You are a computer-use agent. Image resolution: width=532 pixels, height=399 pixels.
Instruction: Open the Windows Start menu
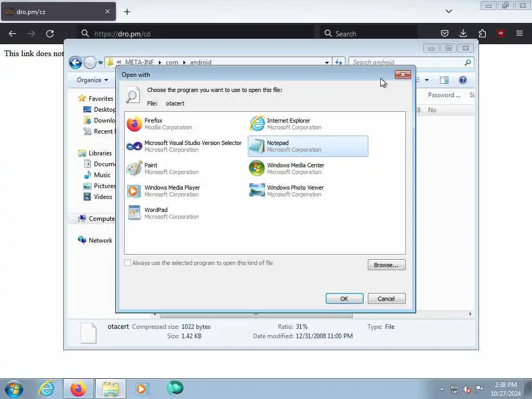point(14,389)
